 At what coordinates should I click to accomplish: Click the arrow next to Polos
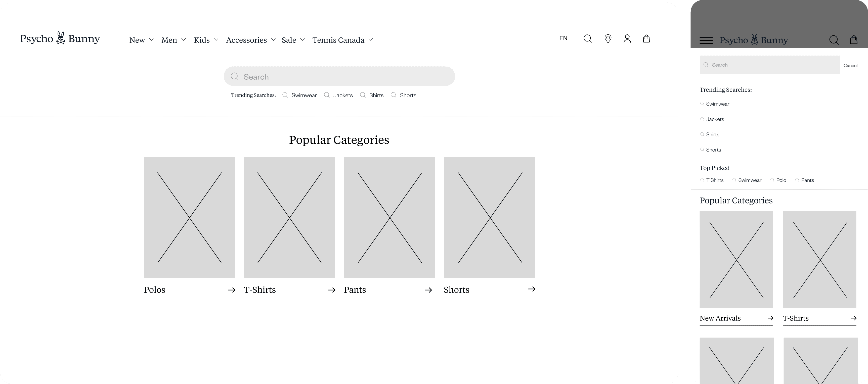tap(232, 290)
